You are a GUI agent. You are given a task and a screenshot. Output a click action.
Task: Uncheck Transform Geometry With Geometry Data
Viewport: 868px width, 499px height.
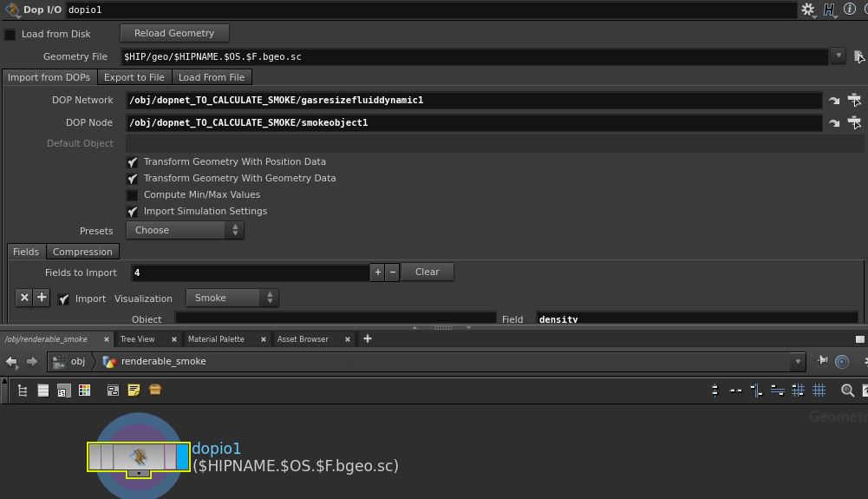(x=132, y=178)
